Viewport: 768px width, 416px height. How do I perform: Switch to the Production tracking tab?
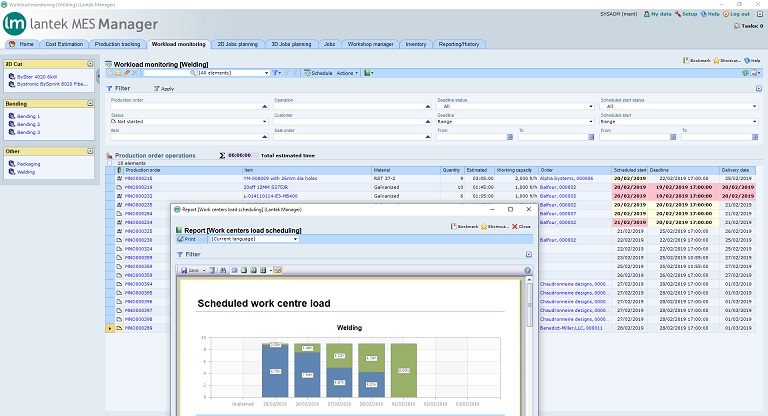pos(118,44)
